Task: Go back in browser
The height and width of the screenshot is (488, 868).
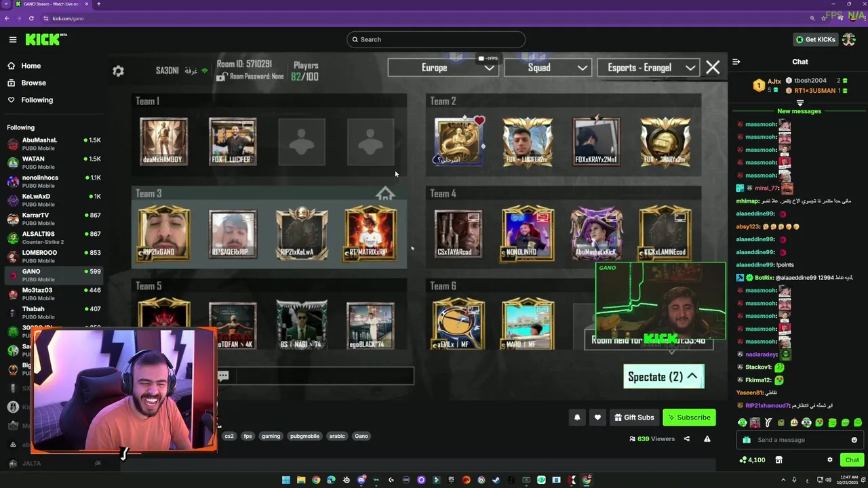Action: [7, 18]
